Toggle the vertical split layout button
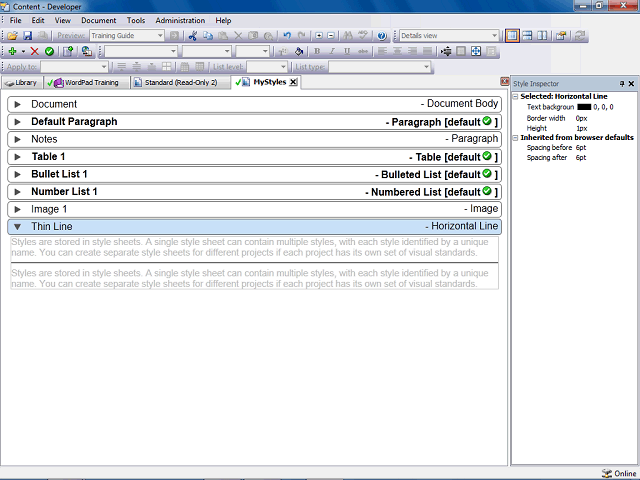 pyautogui.click(x=542, y=36)
